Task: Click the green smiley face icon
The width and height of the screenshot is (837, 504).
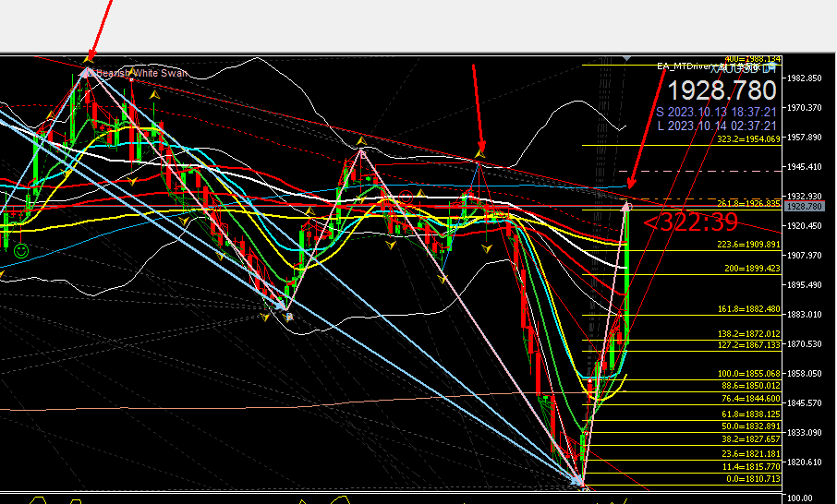Action: [x=21, y=251]
